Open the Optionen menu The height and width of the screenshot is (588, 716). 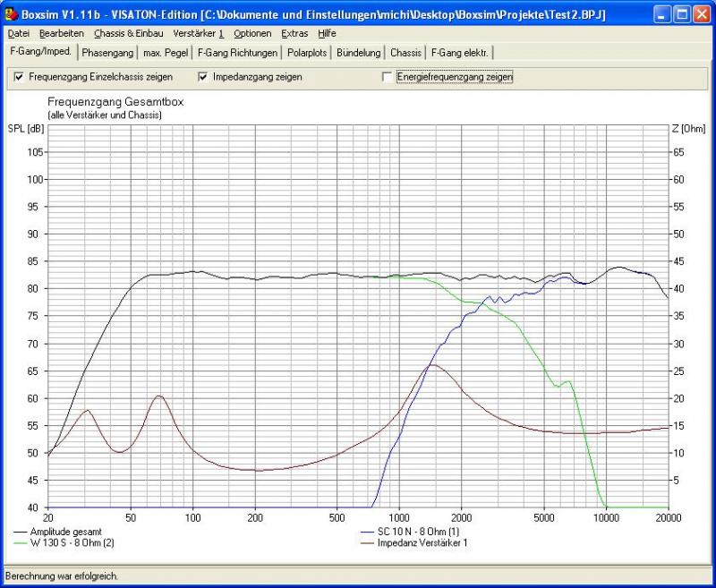pyautogui.click(x=252, y=33)
